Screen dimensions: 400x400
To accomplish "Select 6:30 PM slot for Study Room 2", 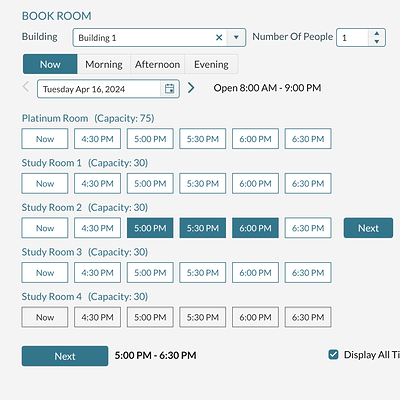I will (x=308, y=228).
